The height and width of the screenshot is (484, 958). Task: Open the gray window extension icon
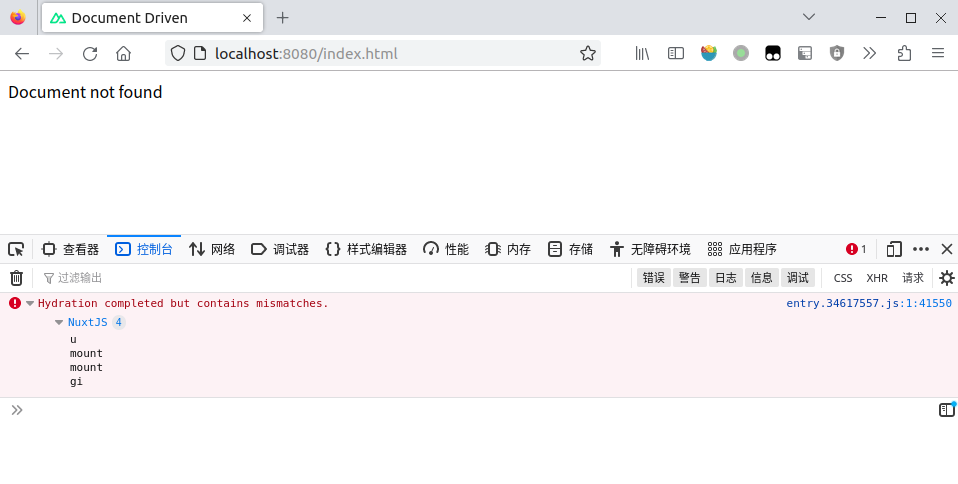805,54
